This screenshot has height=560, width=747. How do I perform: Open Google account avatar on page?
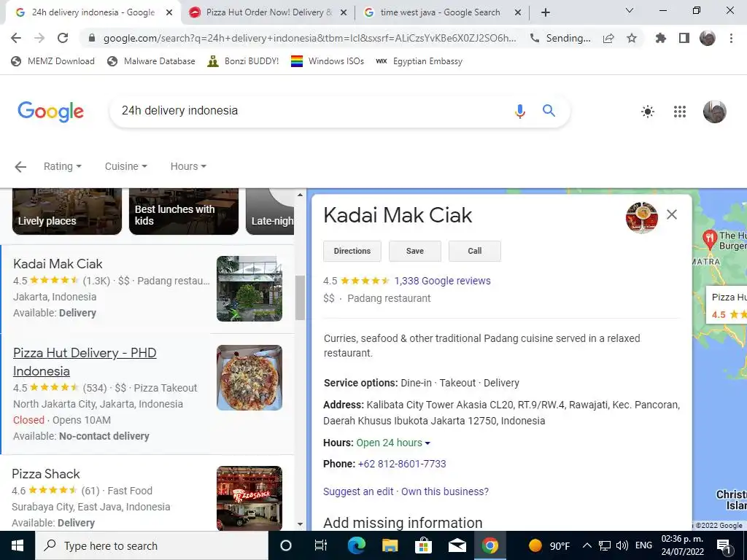715,112
